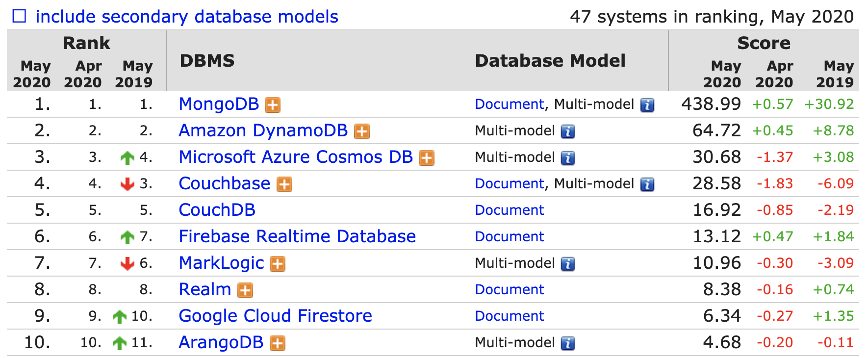Click the plus icon next to Realm

[x=245, y=290]
